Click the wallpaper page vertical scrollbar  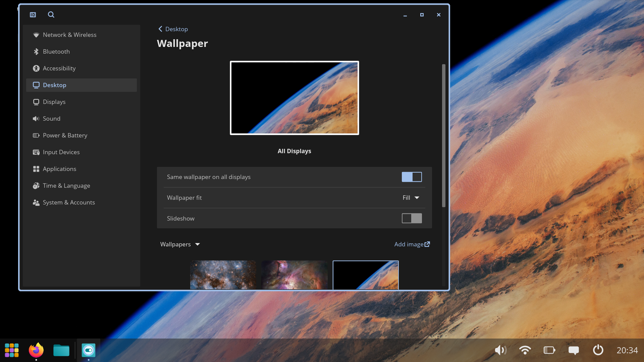pyautogui.click(x=444, y=135)
